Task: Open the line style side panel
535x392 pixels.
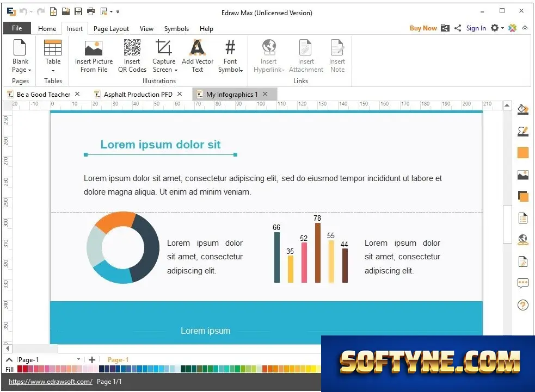Action: 522,132
